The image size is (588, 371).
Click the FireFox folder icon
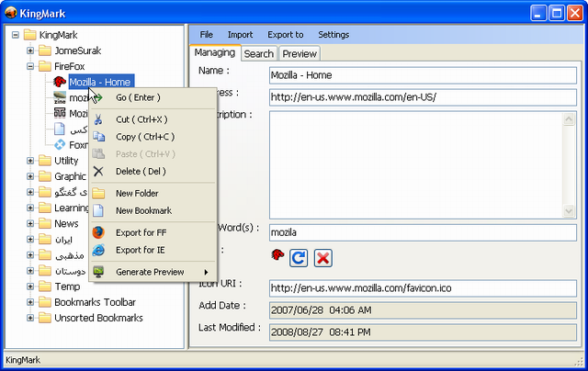tap(45, 66)
